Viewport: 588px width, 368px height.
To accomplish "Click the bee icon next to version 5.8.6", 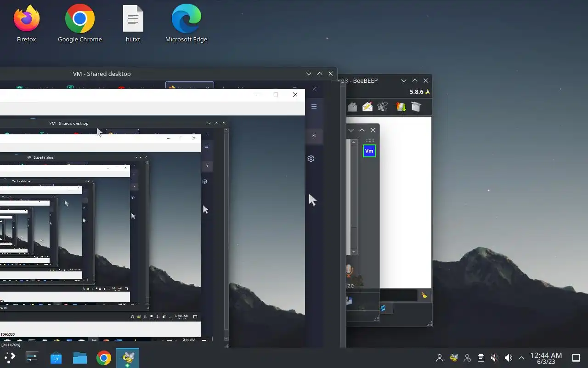I will [428, 92].
